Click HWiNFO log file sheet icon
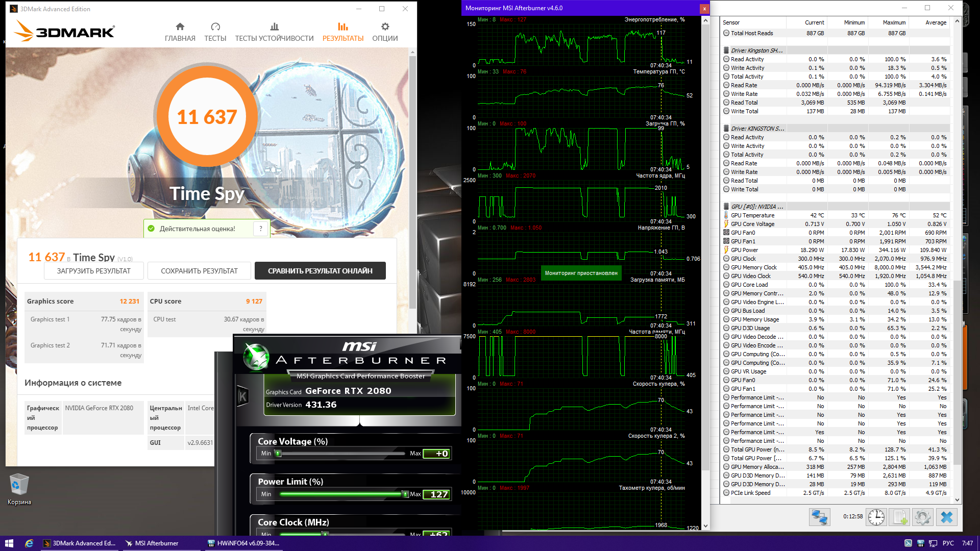Image resolution: width=980 pixels, height=551 pixels. [900, 517]
